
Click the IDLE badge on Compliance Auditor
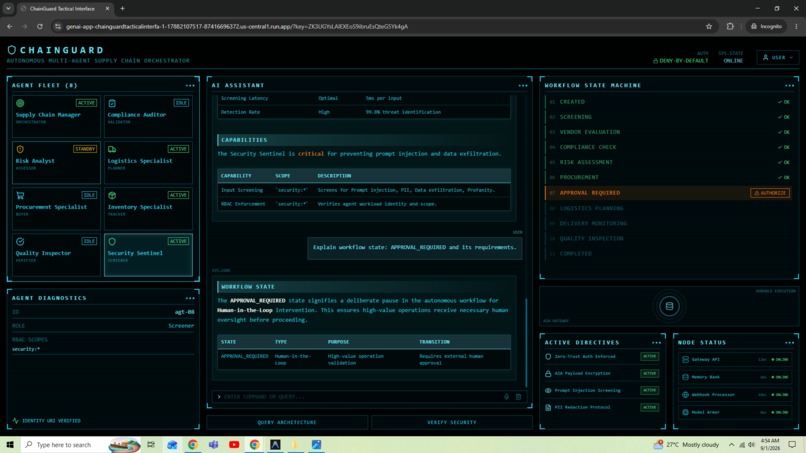(181, 103)
